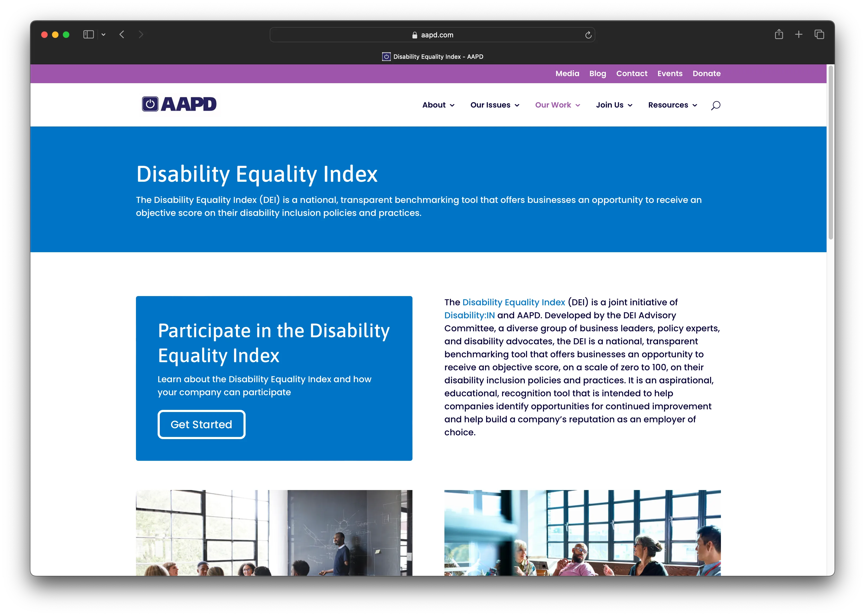
Task: Click the address bar input field
Action: coord(432,35)
